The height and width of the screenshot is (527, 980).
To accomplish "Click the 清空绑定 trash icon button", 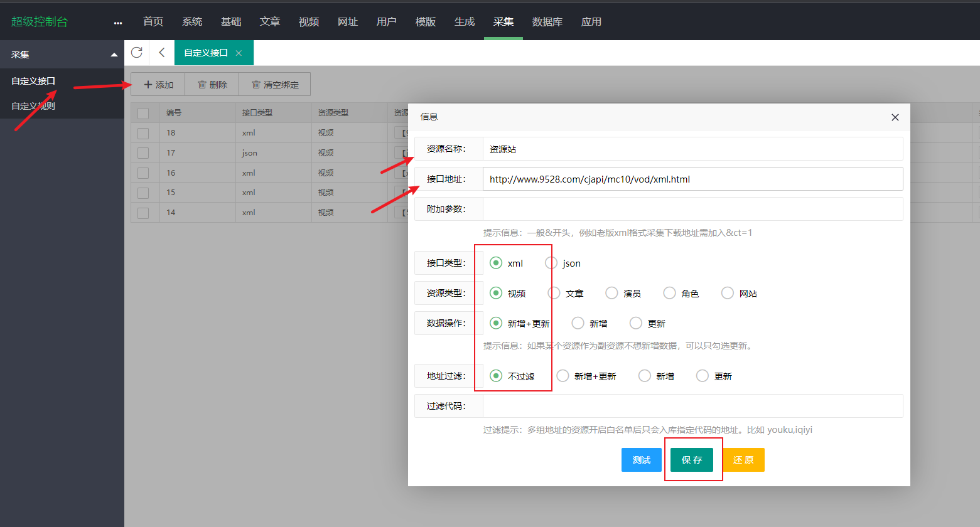I will (x=275, y=85).
